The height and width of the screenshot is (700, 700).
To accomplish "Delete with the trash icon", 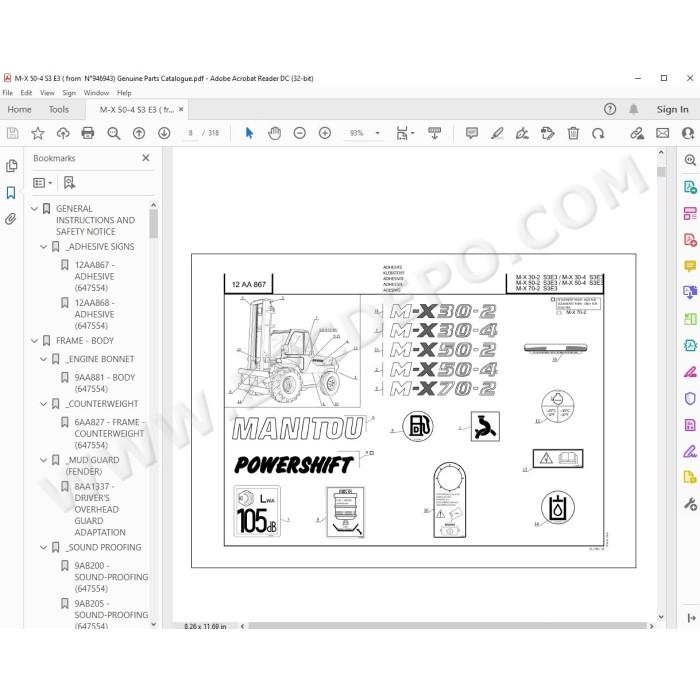I will 573,133.
